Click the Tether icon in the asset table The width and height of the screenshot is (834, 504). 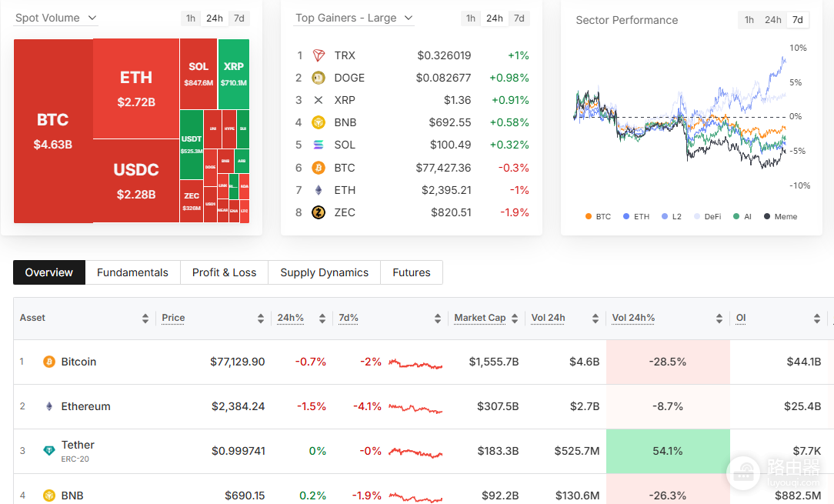point(49,451)
